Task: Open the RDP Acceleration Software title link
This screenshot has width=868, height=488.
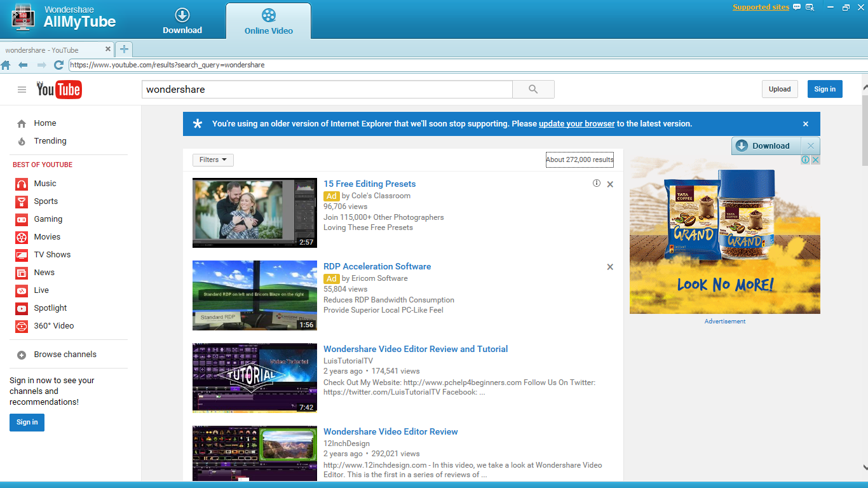Action: (x=377, y=266)
